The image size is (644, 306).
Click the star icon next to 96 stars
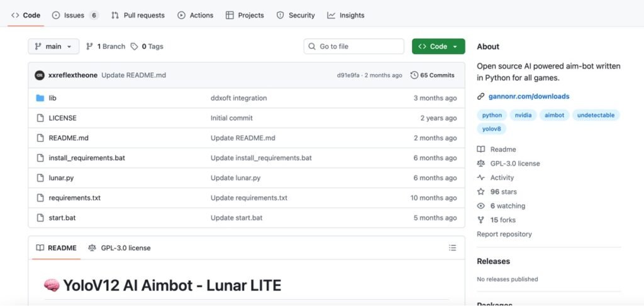pyautogui.click(x=481, y=192)
